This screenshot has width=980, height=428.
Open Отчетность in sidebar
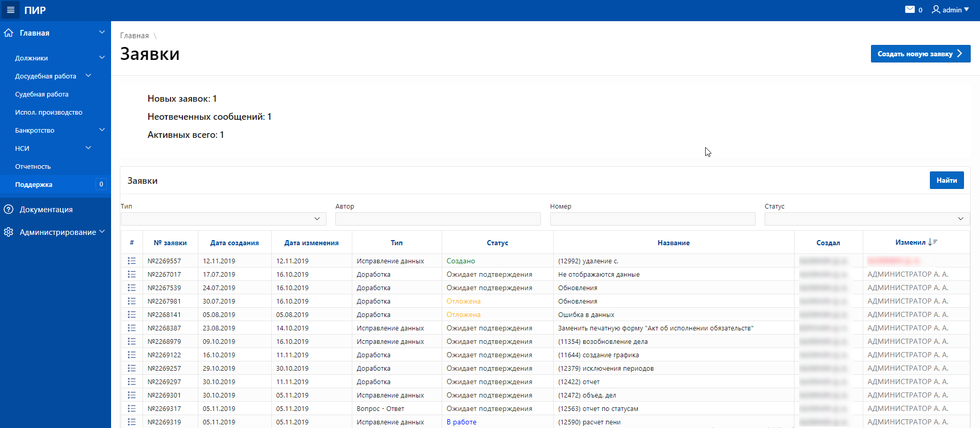(33, 166)
